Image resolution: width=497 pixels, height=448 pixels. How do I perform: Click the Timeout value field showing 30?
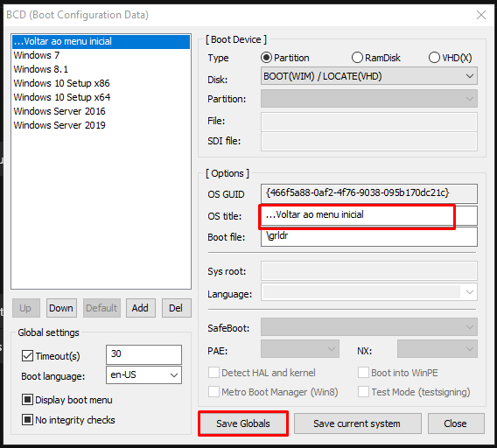coord(143,354)
